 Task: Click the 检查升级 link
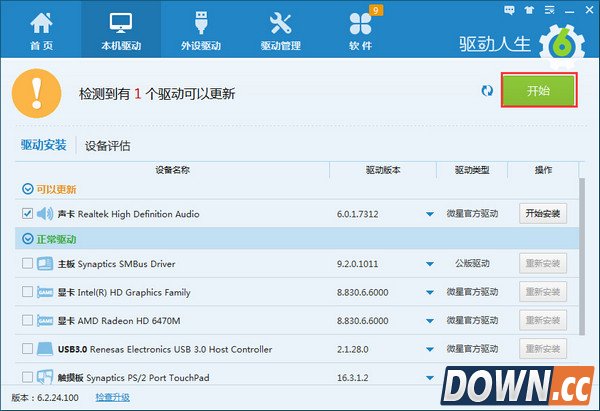coord(112,397)
